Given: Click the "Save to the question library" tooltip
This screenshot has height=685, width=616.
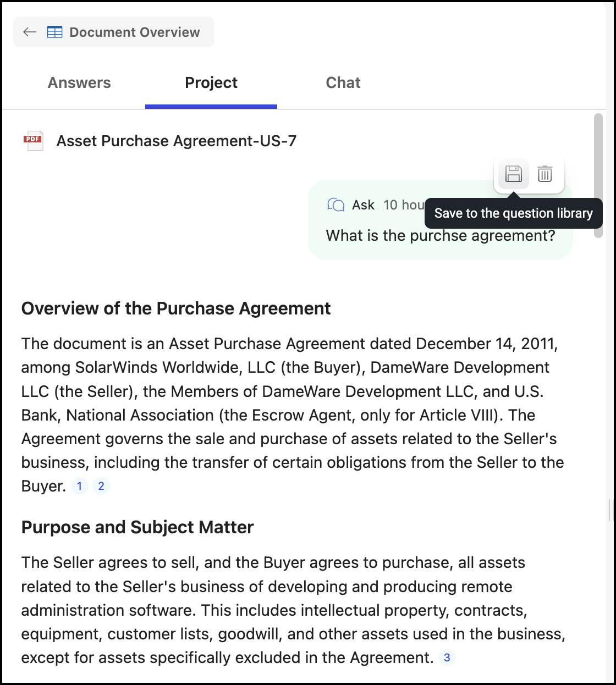Looking at the screenshot, I should point(514,213).
